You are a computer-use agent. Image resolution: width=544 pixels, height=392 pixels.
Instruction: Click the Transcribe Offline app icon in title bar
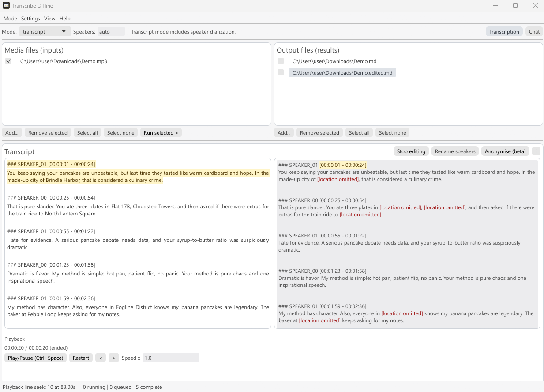click(x=6, y=6)
